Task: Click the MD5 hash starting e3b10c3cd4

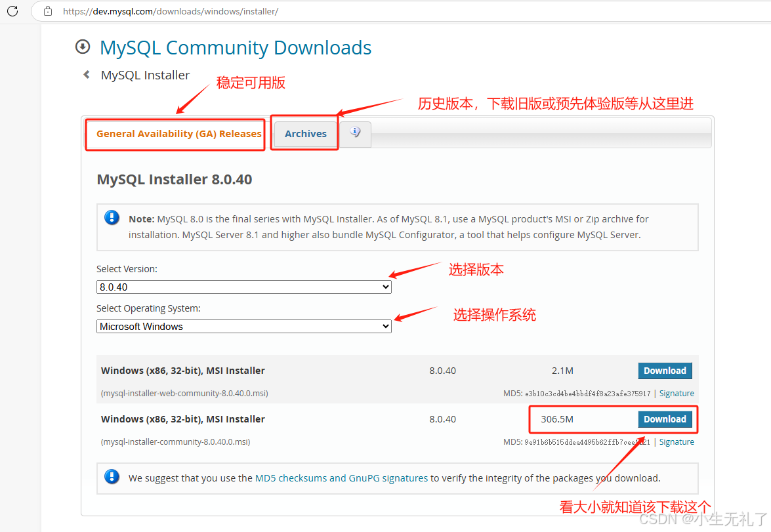Action: pos(587,394)
